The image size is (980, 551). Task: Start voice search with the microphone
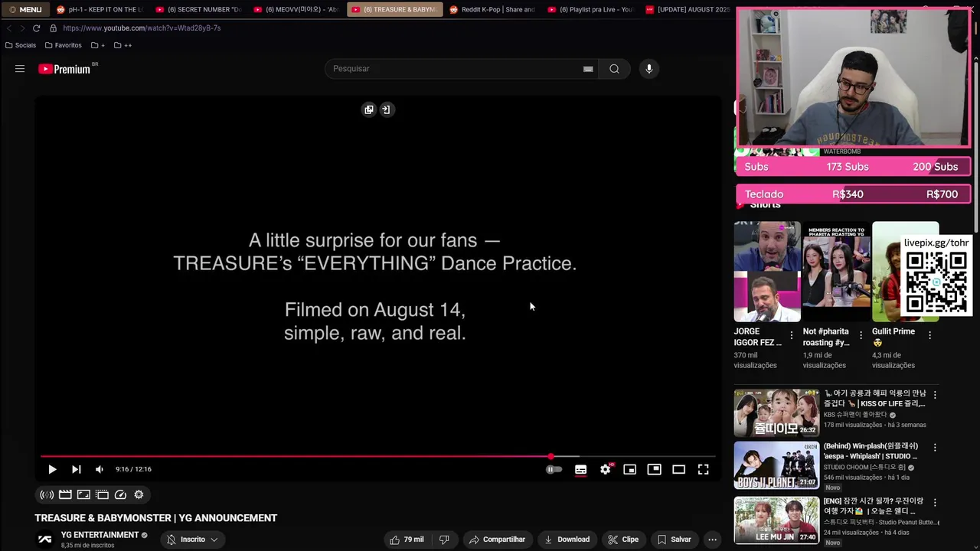(648, 69)
